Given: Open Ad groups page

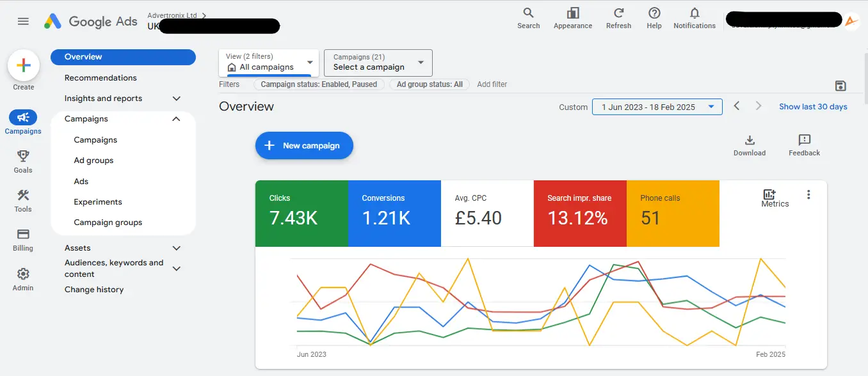Looking at the screenshot, I should (x=93, y=161).
